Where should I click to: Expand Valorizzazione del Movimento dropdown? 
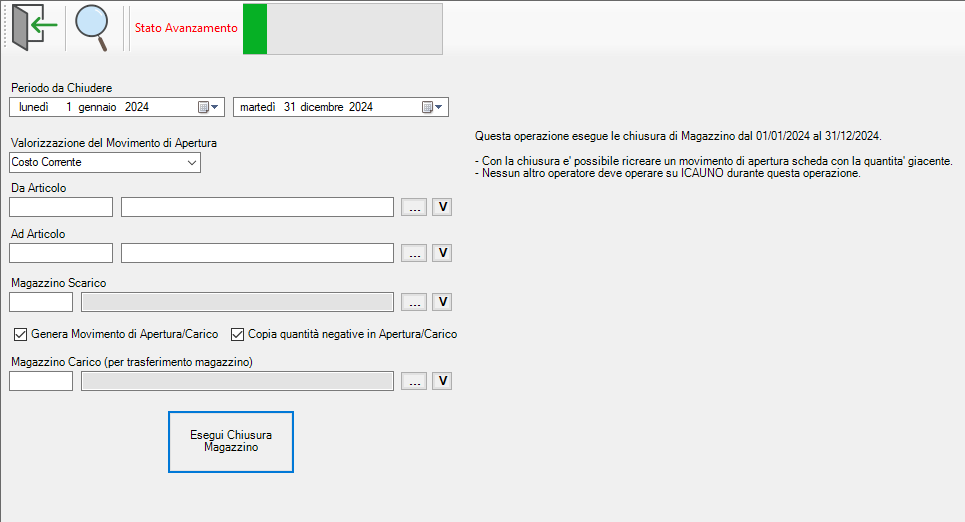pyautogui.click(x=191, y=162)
